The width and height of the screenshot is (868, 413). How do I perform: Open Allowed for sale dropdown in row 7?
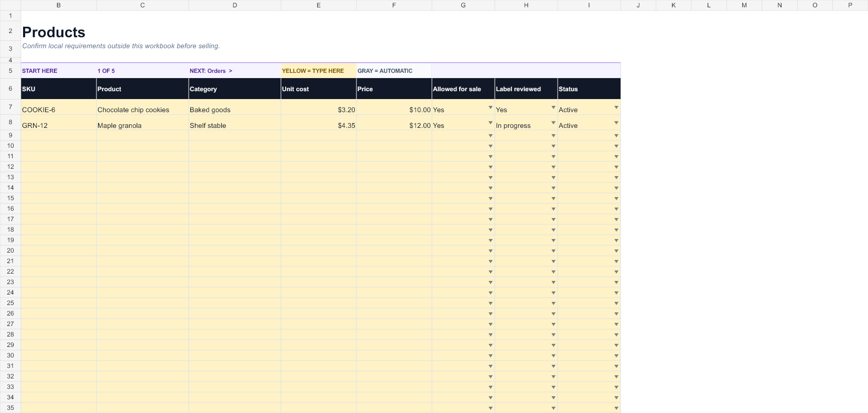point(491,107)
